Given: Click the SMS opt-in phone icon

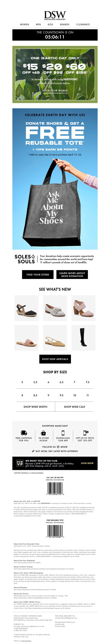Looking at the screenshot, I should tap(85, 433).
